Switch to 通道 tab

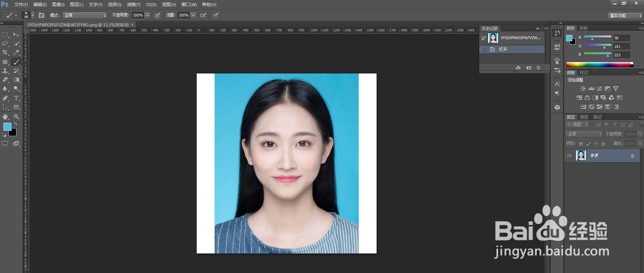(x=584, y=117)
